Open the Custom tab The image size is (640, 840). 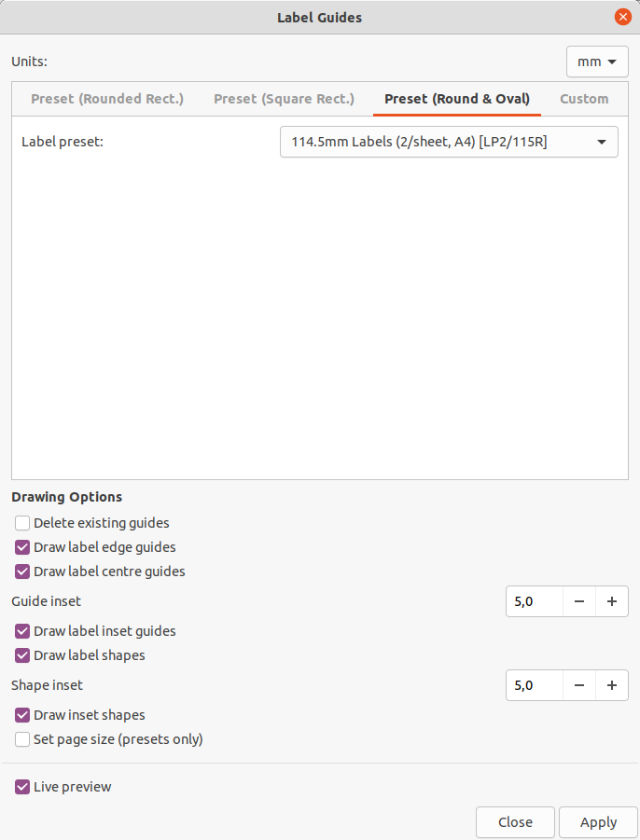point(584,99)
